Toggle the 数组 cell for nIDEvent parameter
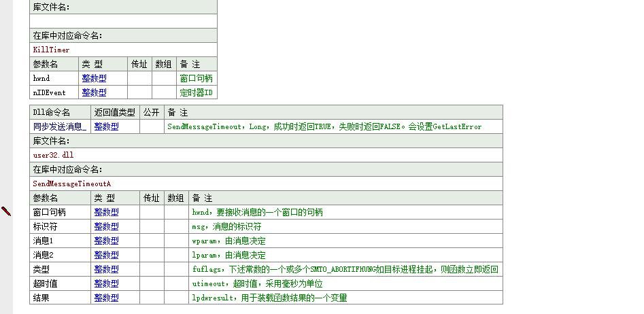 click(x=163, y=92)
